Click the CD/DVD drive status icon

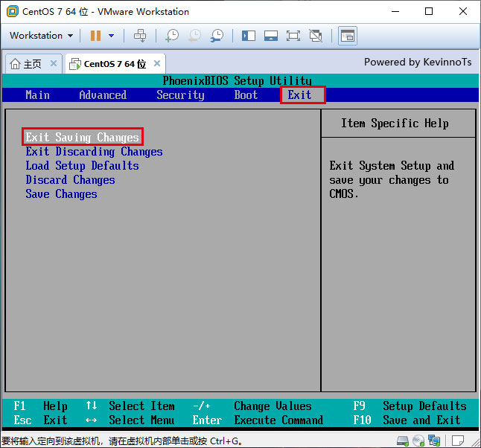coord(418,441)
